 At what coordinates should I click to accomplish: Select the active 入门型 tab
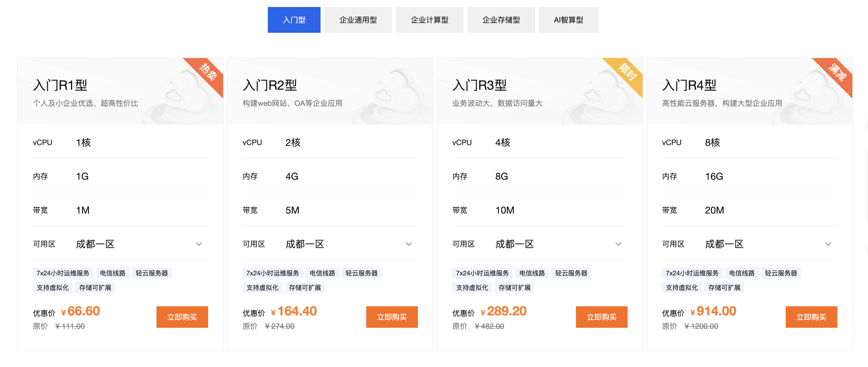(294, 20)
